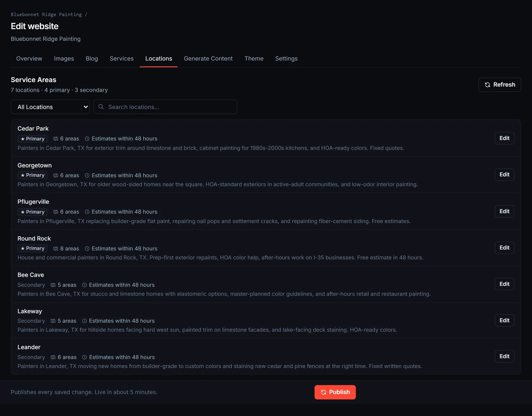
Task: Click the Round Rock location name
Action: coord(34,239)
